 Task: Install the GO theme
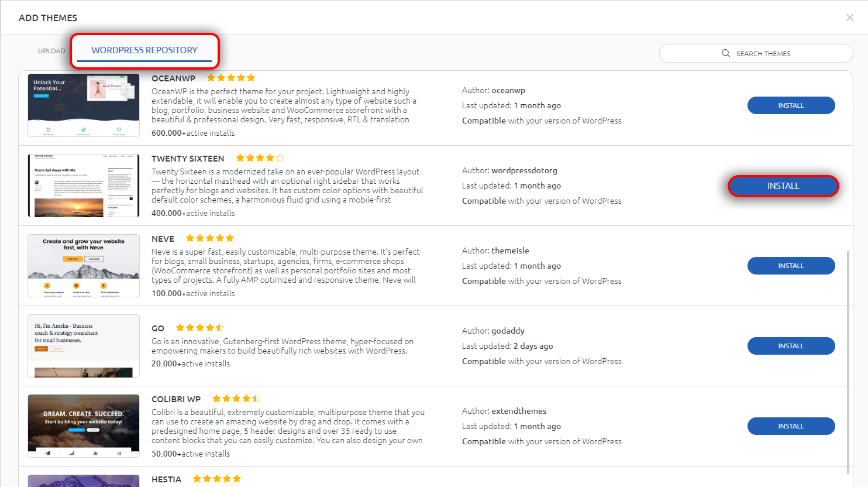coord(791,346)
